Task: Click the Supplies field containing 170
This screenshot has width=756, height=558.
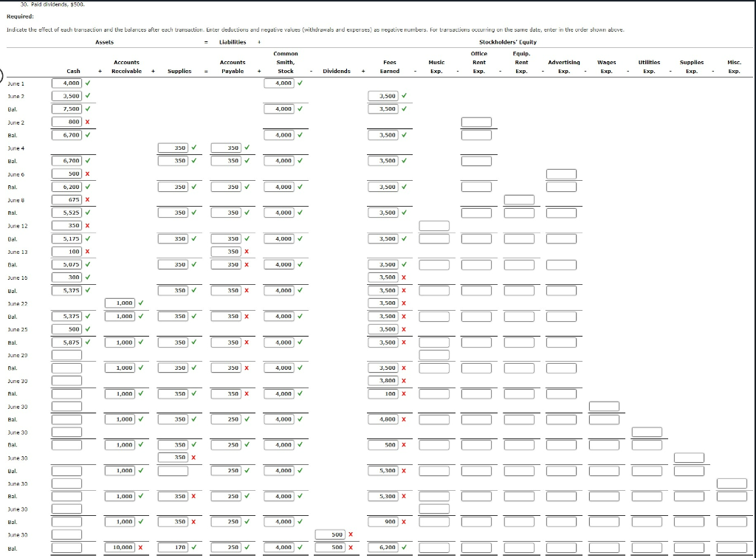Action: 173,548
